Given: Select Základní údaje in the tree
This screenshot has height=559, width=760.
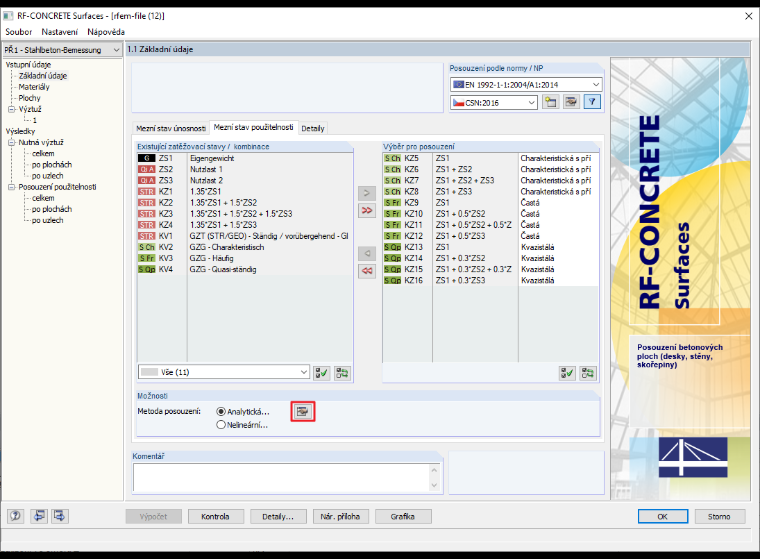Looking at the screenshot, I should (x=43, y=76).
